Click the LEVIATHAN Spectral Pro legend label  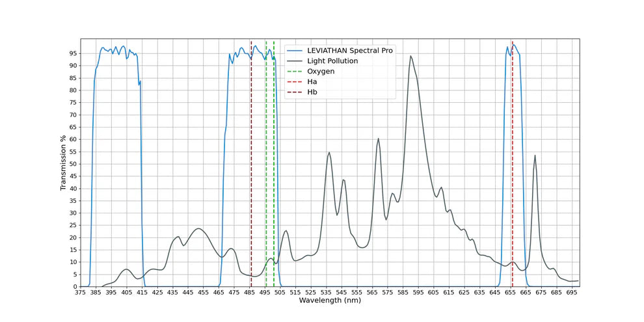pyautogui.click(x=350, y=51)
